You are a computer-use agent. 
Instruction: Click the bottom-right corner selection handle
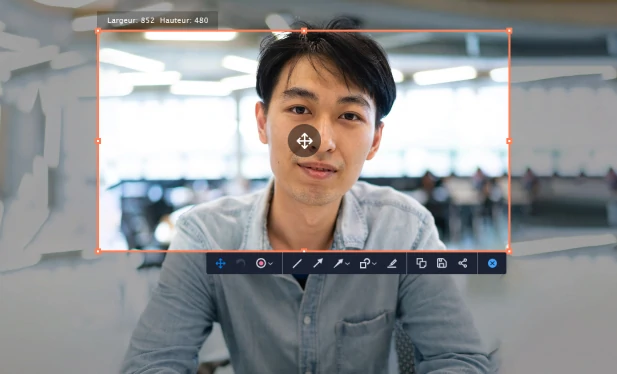tap(509, 251)
